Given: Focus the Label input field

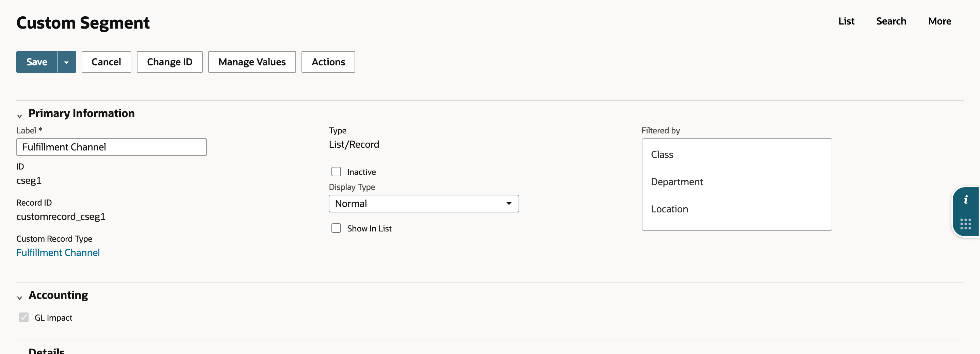Looking at the screenshot, I should click(x=112, y=147).
